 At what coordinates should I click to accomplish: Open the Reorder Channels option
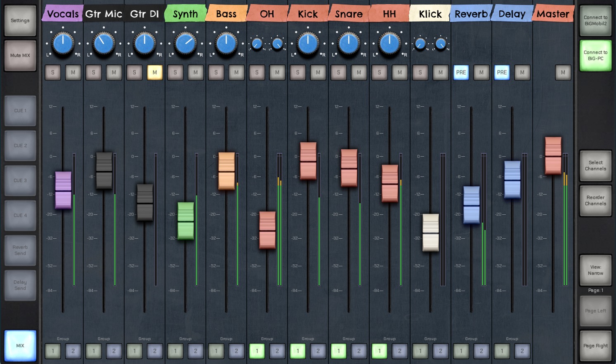click(x=595, y=201)
